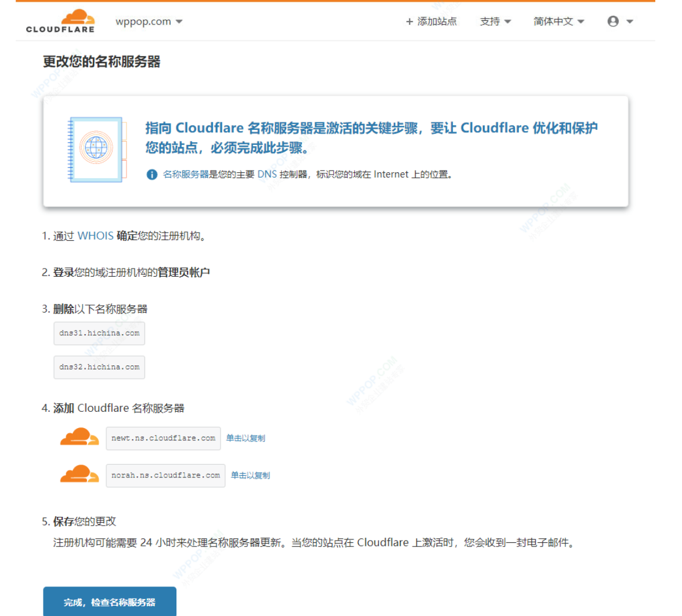The image size is (682, 616).
Task: Open the 支持 dropdown menu
Action: (x=495, y=21)
